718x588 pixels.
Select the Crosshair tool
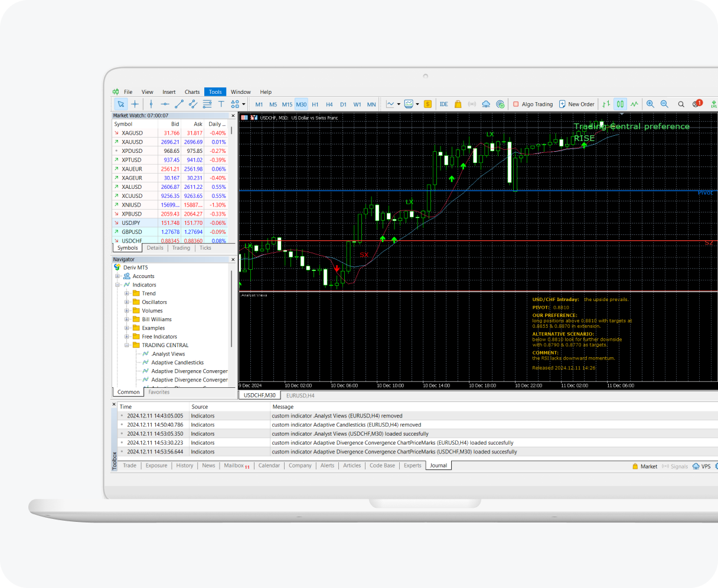135,104
